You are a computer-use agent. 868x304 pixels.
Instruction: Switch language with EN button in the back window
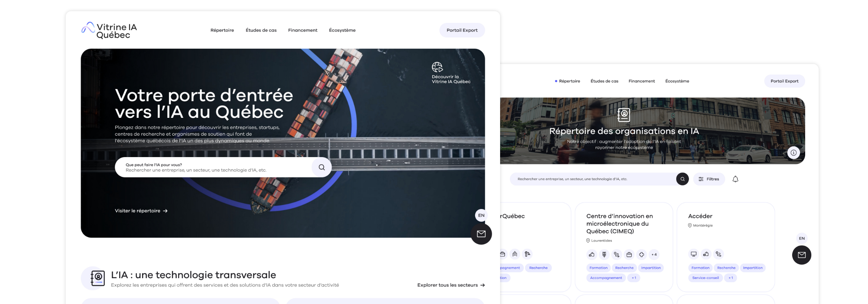click(x=802, y=239)
